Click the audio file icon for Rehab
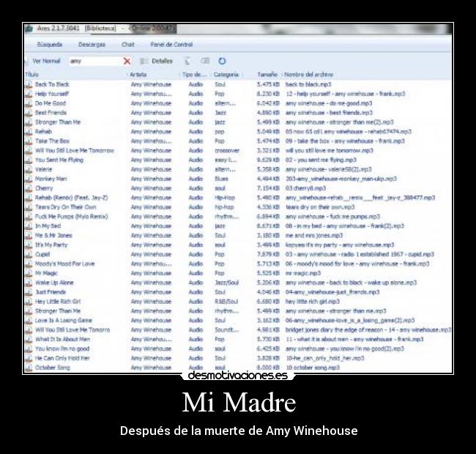This screenshot has height=454, width=476. pos(29,132)
